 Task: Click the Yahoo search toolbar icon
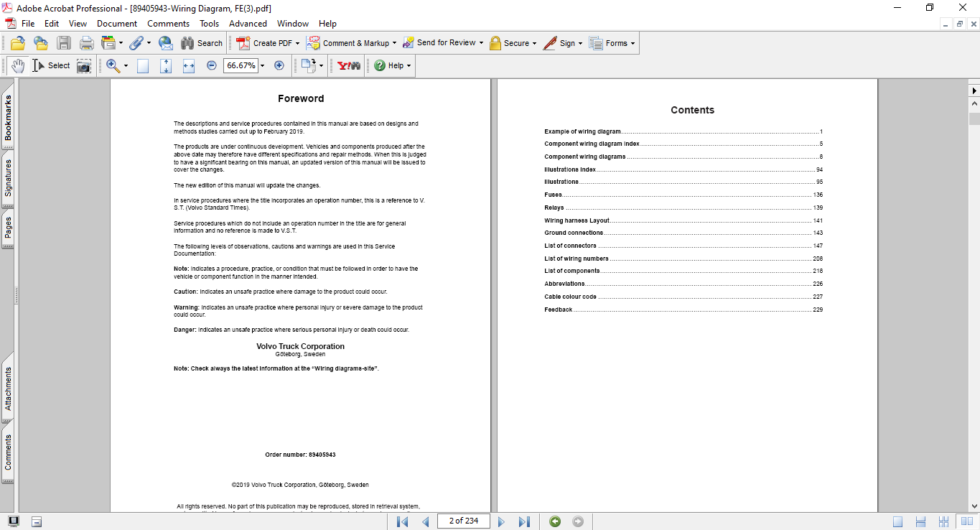349,66
